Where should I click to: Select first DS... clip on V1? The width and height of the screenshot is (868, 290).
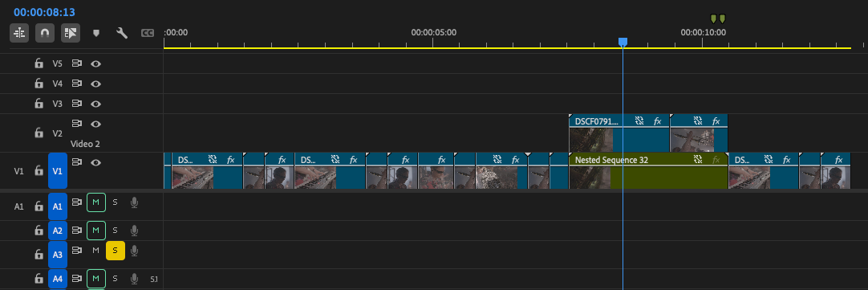coord(207,171)
